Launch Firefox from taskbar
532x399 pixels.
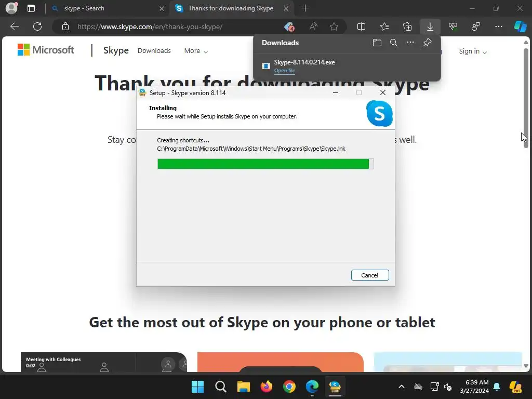pyautogui.click(x=267, y=387)
